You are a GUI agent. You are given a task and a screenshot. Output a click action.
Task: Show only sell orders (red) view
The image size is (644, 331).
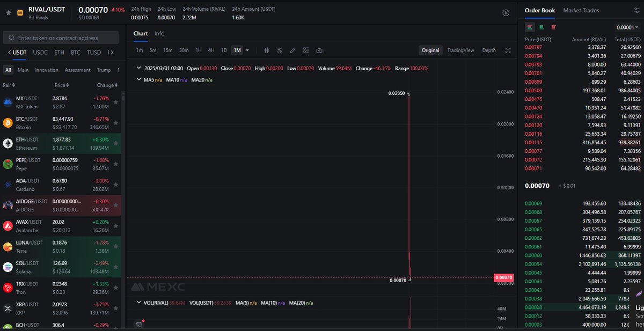pos(553,27)
